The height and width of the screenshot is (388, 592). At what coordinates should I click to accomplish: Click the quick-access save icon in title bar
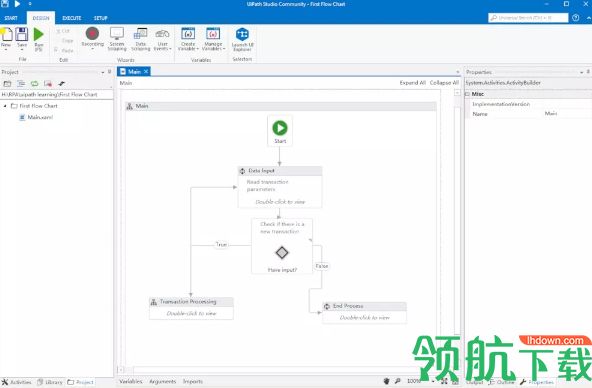[x=5, y=4]
